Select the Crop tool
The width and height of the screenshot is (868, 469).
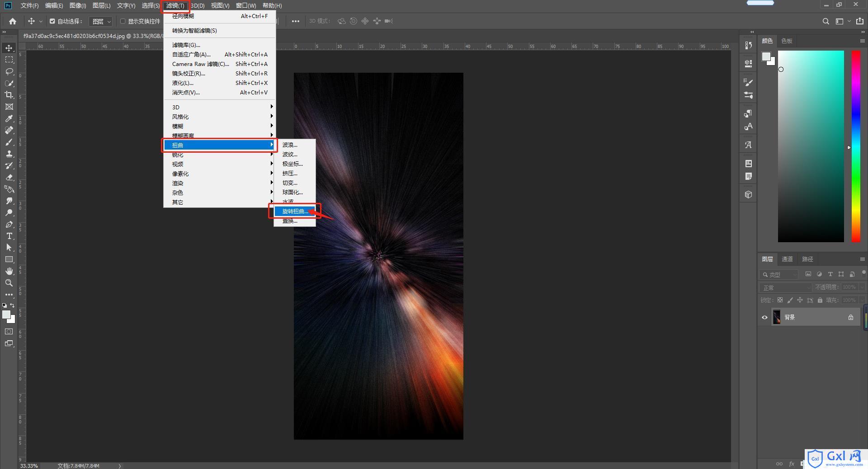[9, 95]
